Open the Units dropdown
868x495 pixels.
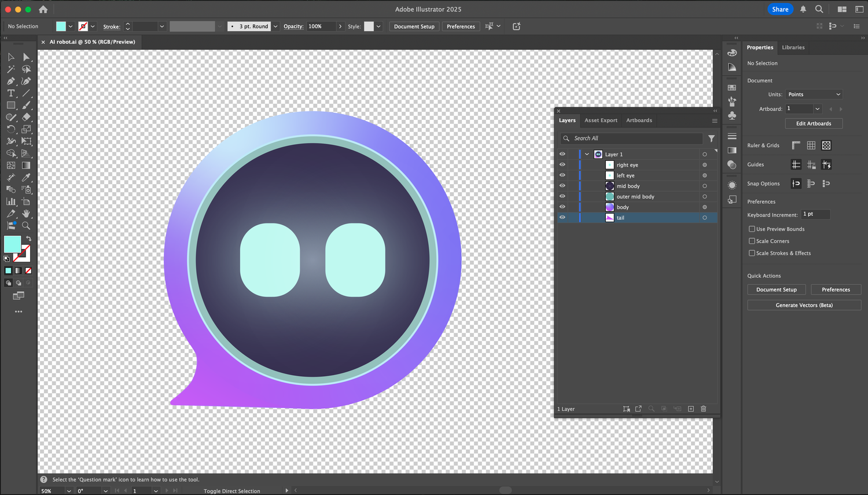pos(814,94)
